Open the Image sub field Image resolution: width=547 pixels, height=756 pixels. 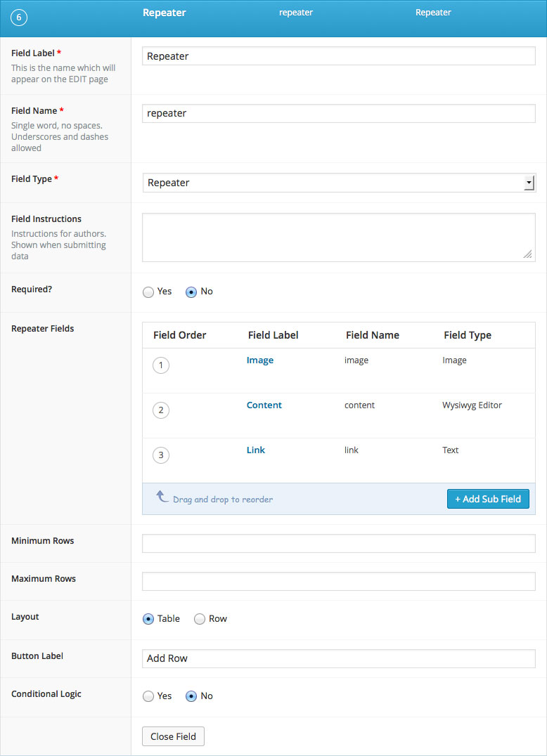click(x=260, y=360)
